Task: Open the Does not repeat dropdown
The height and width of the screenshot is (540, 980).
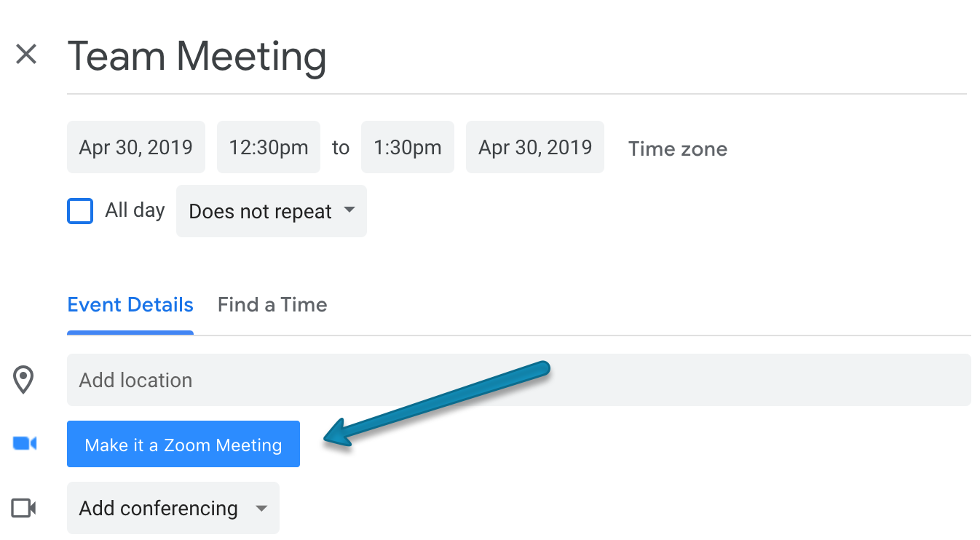Action: [271, 211]
